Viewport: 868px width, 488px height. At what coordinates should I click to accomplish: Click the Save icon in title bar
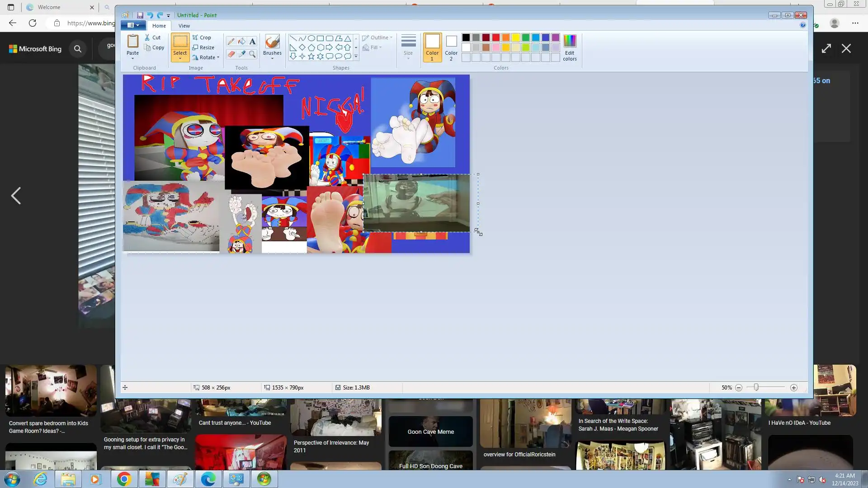[140, 15]
